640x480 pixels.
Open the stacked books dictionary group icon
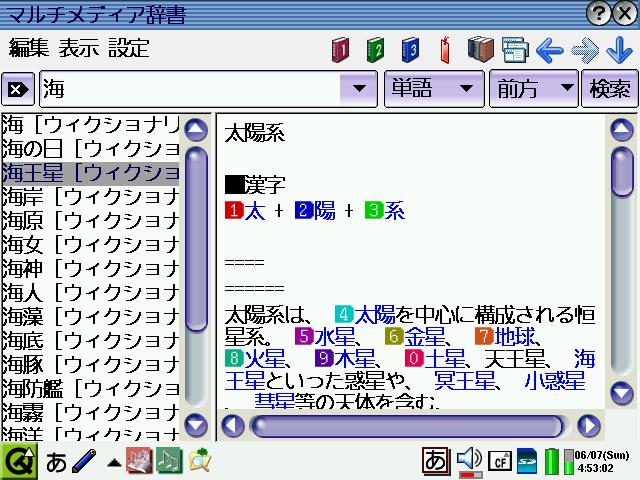pos(480,50)
